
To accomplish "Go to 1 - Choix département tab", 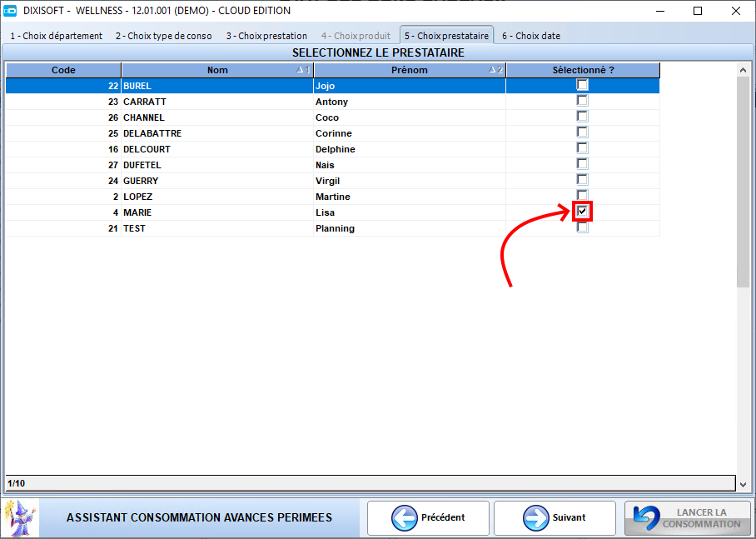I will coord(57,36).
